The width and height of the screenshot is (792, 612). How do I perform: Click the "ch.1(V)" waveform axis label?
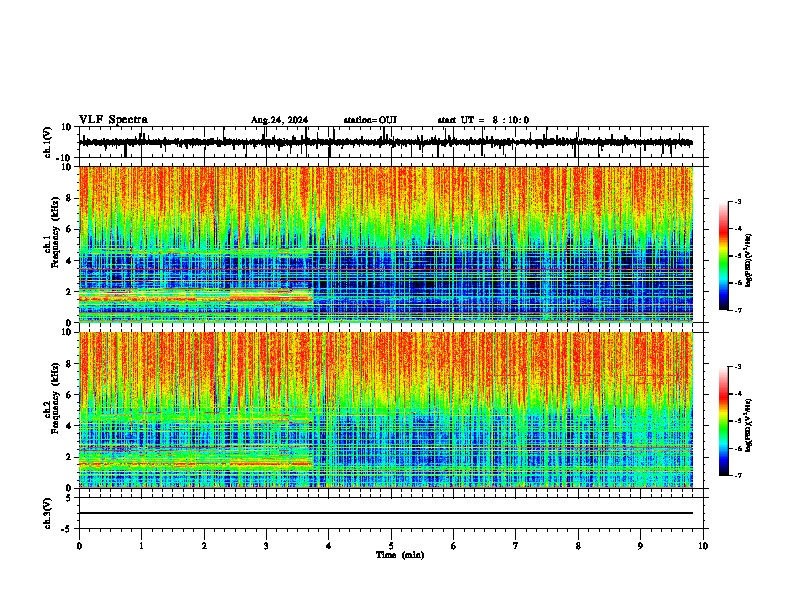[48, 142]
